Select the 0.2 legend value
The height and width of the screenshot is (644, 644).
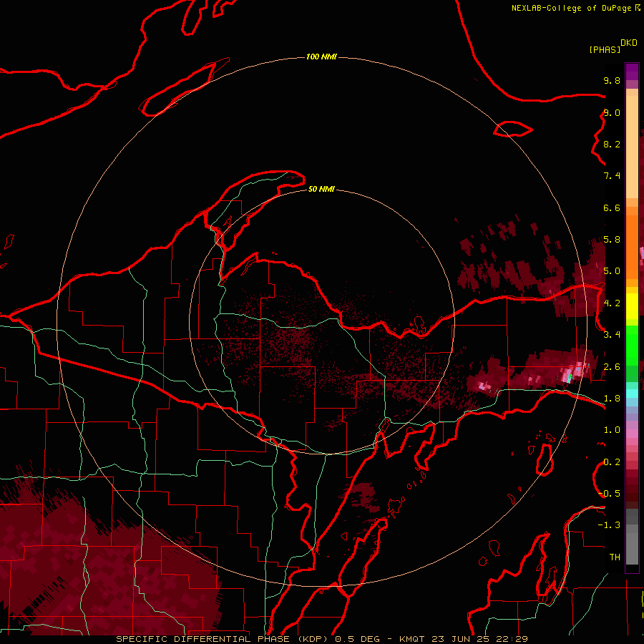click(612, 462)
